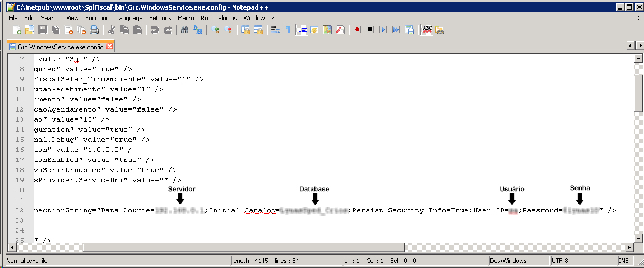Screen dimensions: 644x268
Task: Click the Close All toolbar icon
Action: pos(82,30)
